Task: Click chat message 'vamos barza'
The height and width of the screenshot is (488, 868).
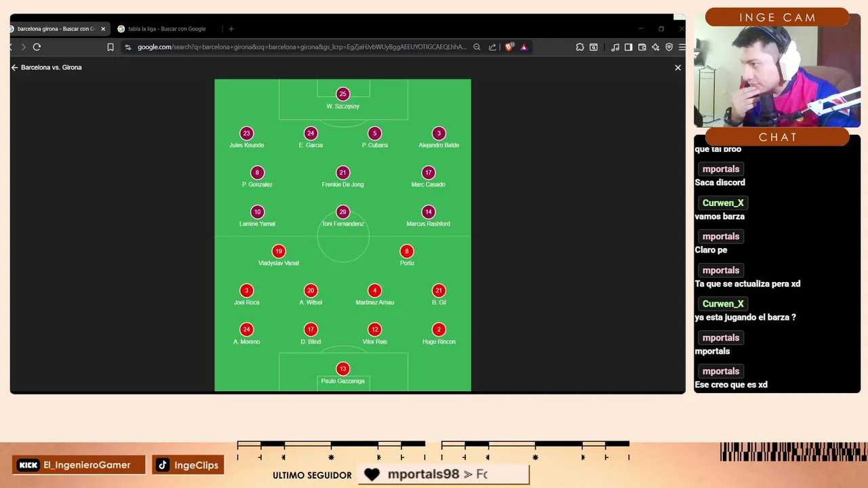Action: coord(719,216)
